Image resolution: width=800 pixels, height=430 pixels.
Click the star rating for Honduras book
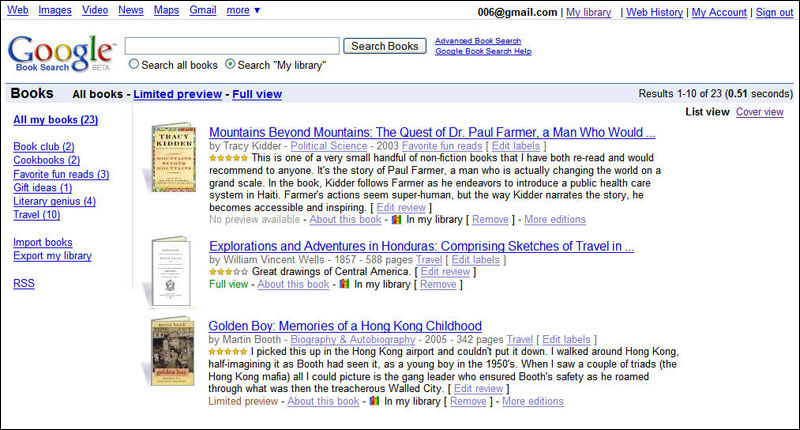[229, 272]
